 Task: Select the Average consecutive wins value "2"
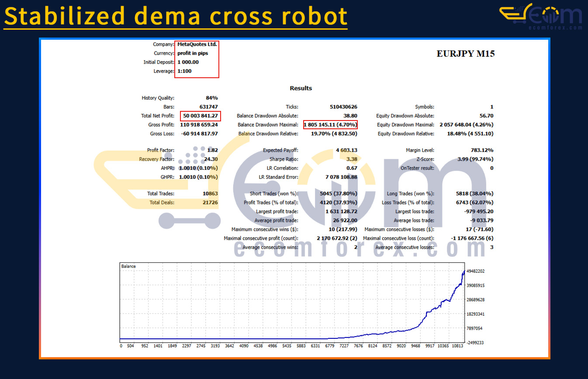click(356, 247)
